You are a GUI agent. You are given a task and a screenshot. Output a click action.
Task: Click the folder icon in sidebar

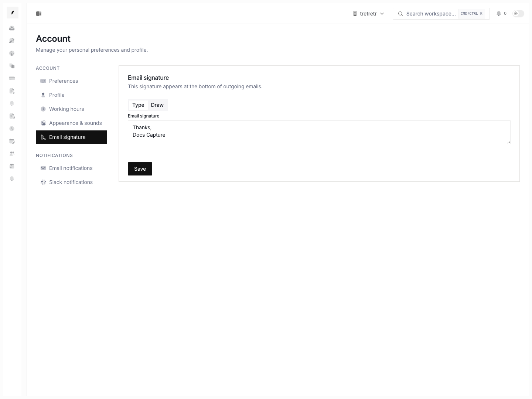tap(12, 141)
